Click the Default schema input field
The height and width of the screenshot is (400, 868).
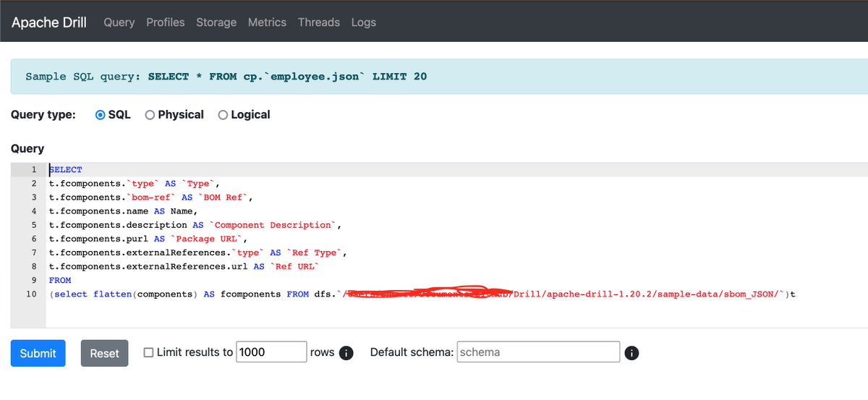[539, 352]
